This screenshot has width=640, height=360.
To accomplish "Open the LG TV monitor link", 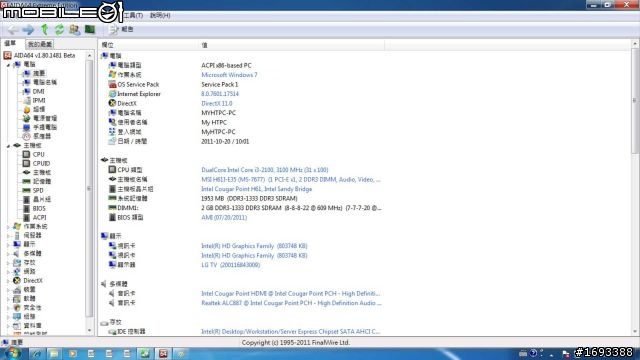I will tap(231, 265).
